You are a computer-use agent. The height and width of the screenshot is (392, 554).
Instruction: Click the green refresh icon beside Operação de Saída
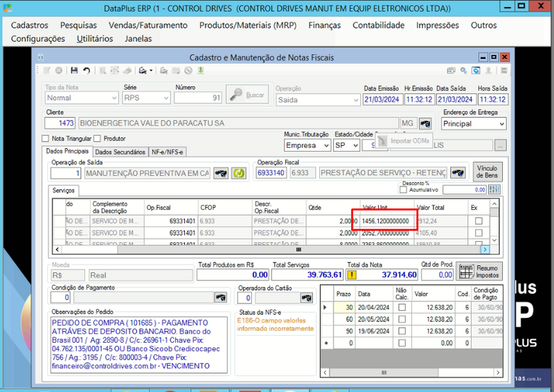click(239, 173)
